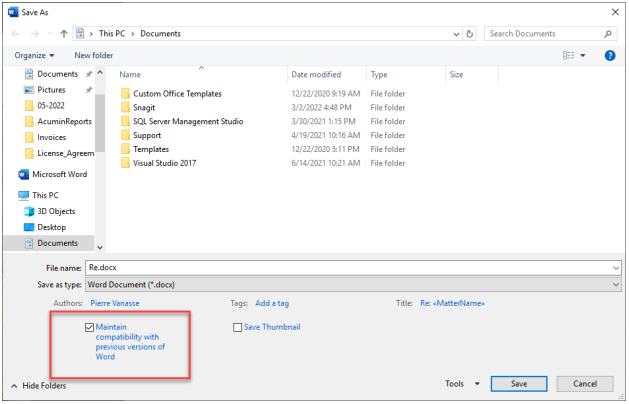Sort by Name column header
Image resolution: width=629 pixels, height=404 pixels.
tap(130, 75)
